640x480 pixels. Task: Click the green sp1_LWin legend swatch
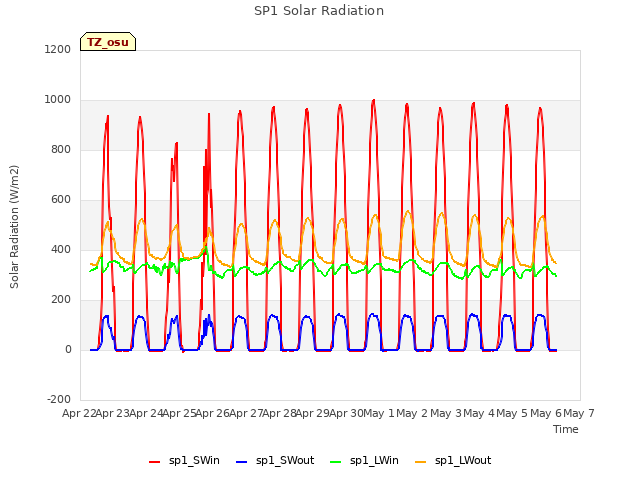336,462
